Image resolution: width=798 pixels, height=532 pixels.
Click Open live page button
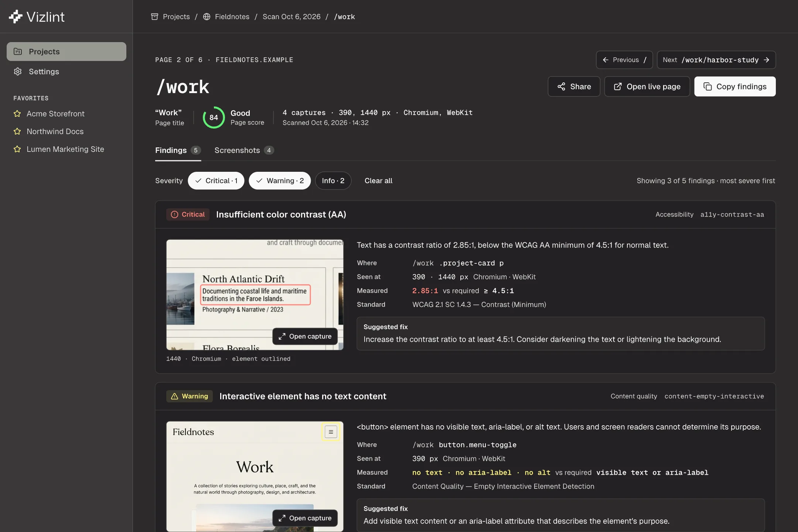click(x=647, y=86)
